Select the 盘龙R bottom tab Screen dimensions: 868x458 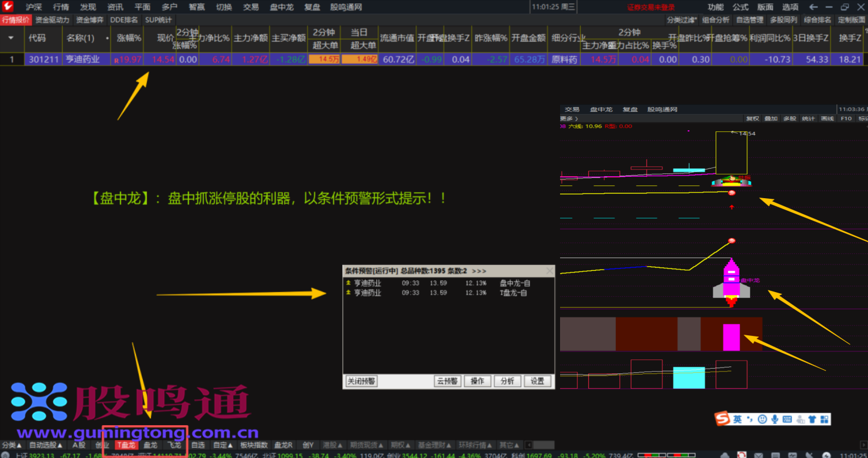[x=284, y=445]
